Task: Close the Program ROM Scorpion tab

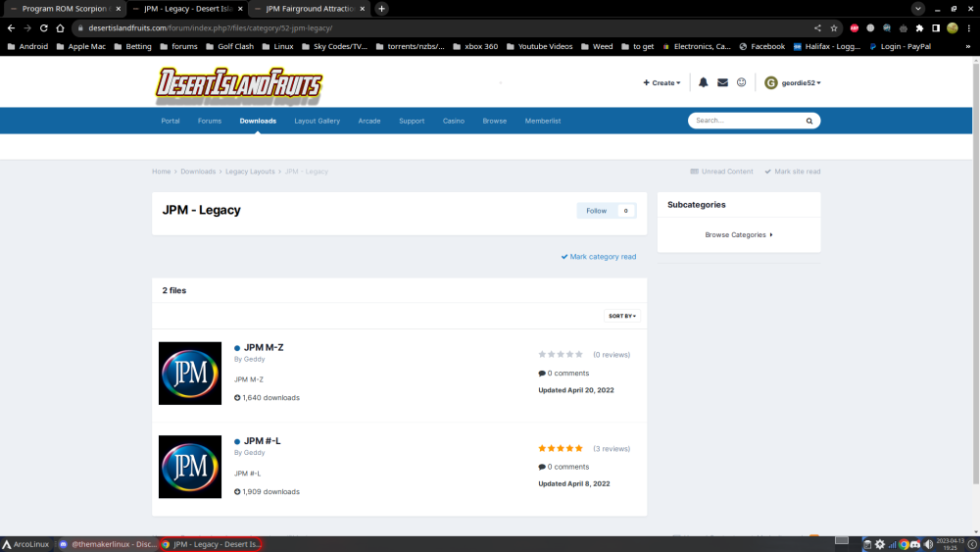Action: 119,9
